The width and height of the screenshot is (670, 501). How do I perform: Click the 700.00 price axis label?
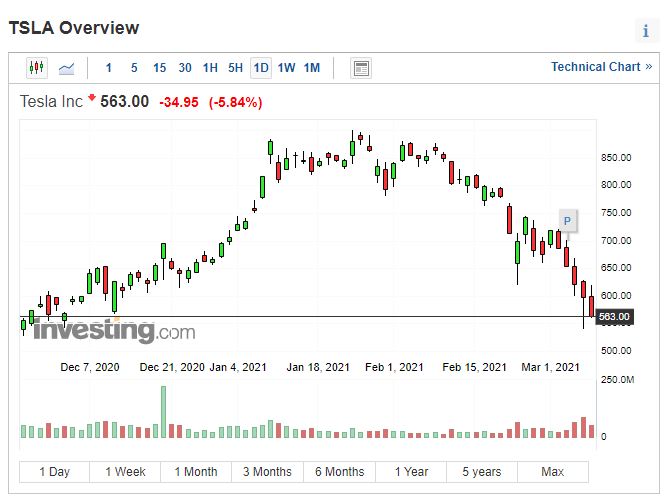point(616,241)
